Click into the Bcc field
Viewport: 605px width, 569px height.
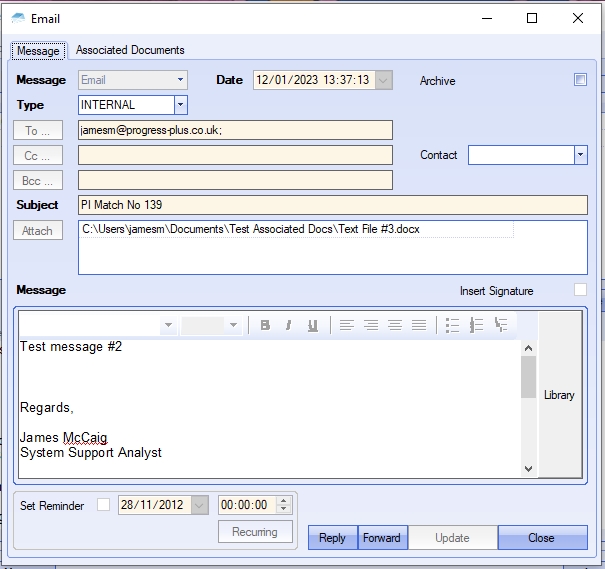tap(235, 180)
